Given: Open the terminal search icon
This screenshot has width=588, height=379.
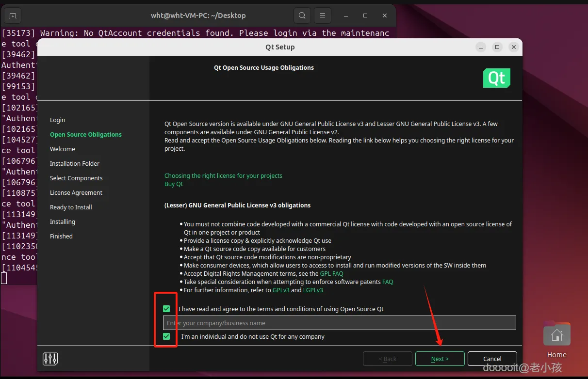Looking at the screenshot, I should [302, 16].
